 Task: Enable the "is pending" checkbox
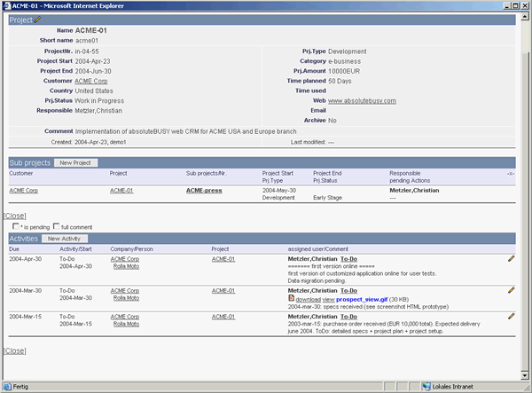click(17, 226)
